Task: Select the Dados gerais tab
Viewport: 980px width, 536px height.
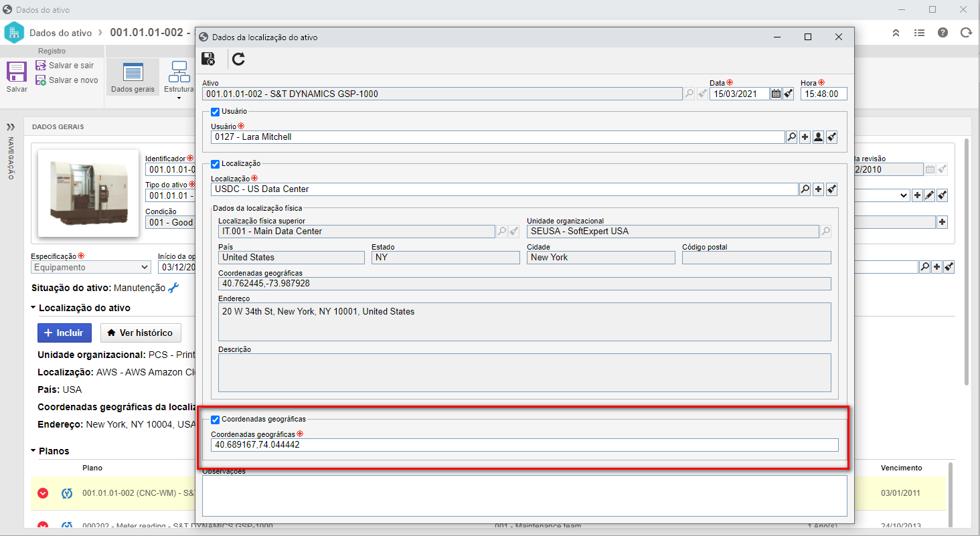Action: 133,77
